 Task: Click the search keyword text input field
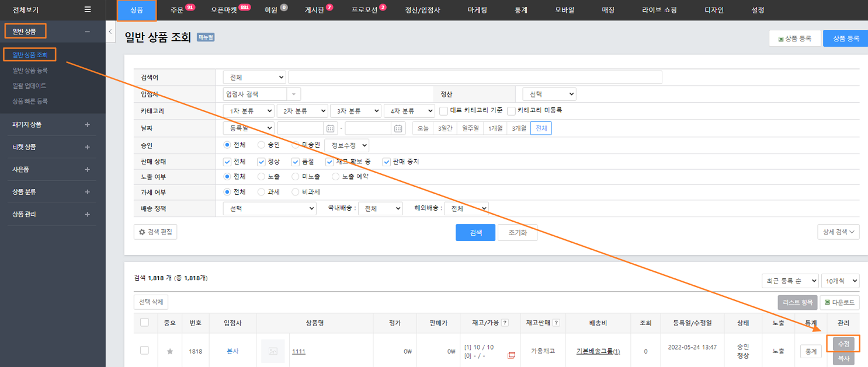click(475, 78)
